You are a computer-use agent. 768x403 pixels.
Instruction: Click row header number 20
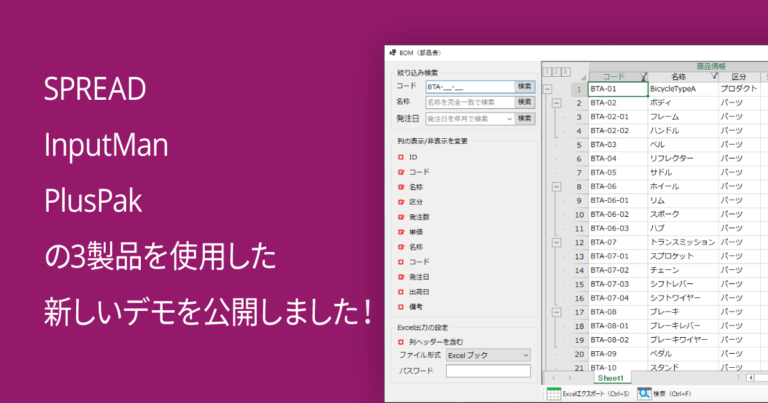point(579,354)
